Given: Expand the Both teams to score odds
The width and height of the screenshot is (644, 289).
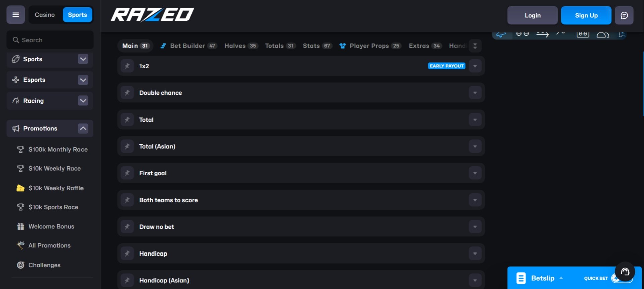Looking at the screenshot, I should pyautogui.click(x=475, y=200).
